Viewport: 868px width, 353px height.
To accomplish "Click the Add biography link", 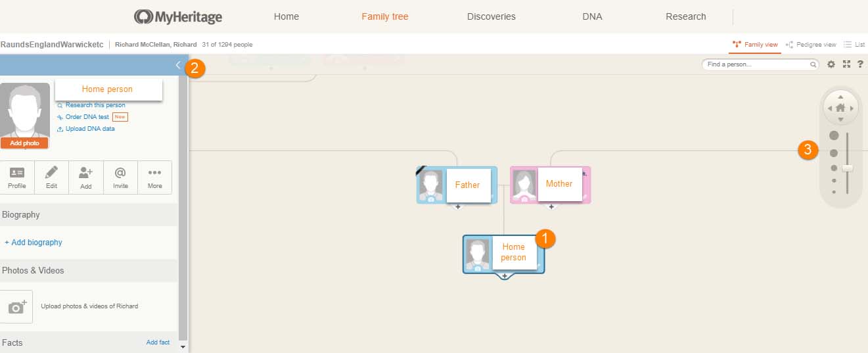I will [34, 243].
